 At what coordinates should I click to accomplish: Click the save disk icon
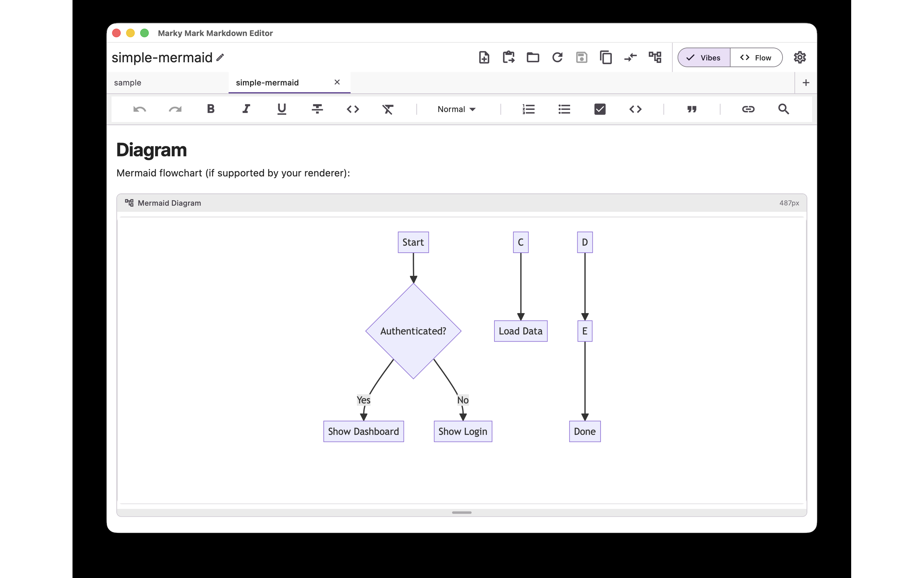point(581,57)
